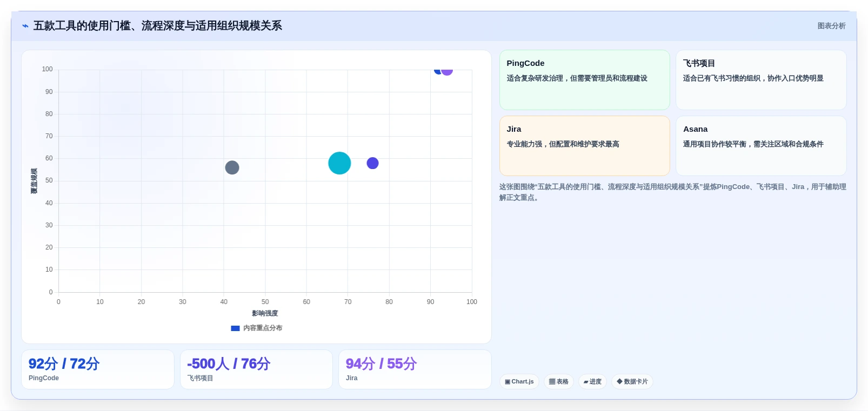Select the large cyan bubble on chart
This screenshot has width=868, height=411.
(339, 163)
